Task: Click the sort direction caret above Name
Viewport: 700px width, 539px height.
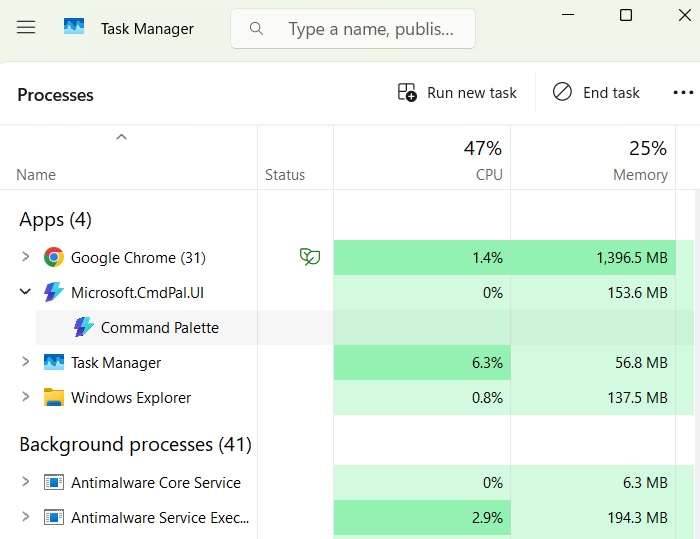Action: pos(121,137)
